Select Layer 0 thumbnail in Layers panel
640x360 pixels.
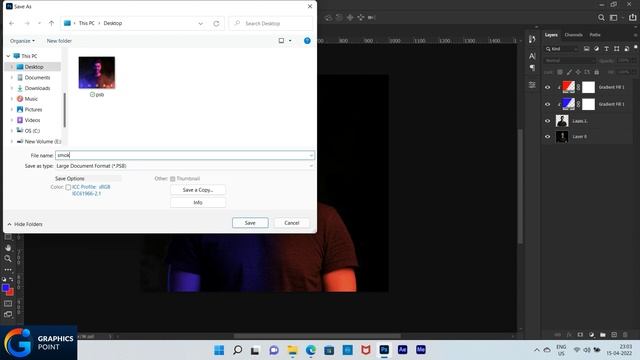point(562,137)
